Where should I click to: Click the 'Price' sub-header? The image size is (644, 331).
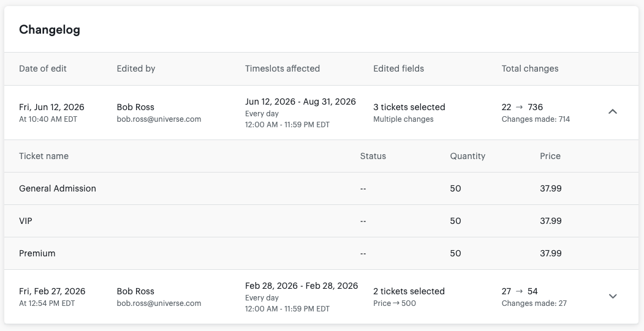click(x=550, y=156)
